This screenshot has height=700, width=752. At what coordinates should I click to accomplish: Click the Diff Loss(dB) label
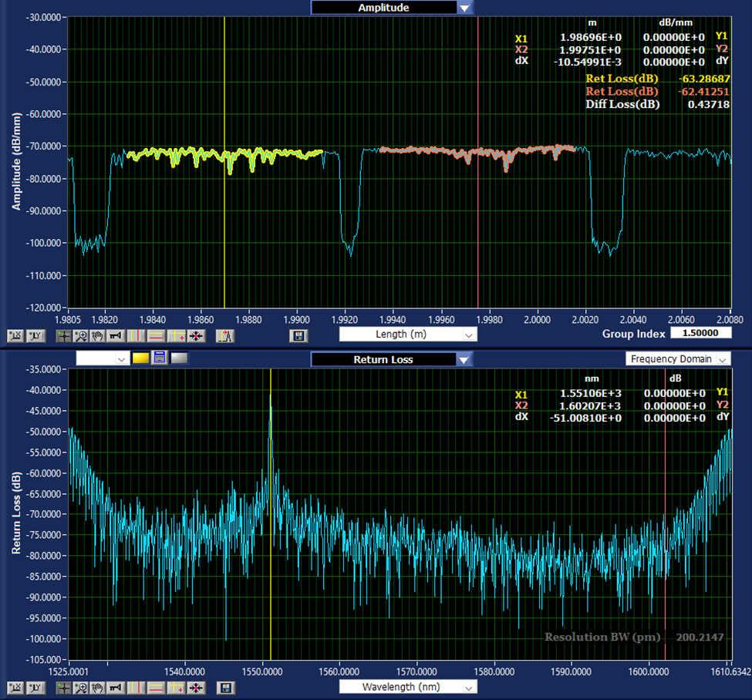point(622,105)
